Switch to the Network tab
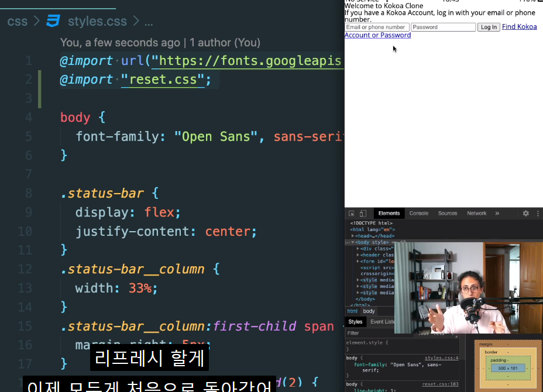Screen dimensions: 543x392 point(476,214)
